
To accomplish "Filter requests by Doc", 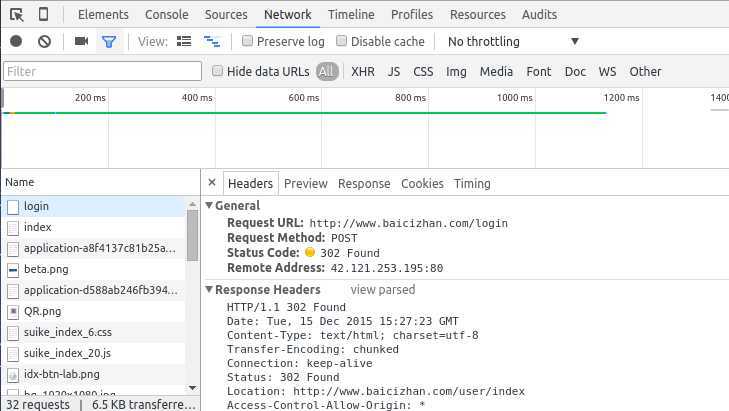I will 575,72.
